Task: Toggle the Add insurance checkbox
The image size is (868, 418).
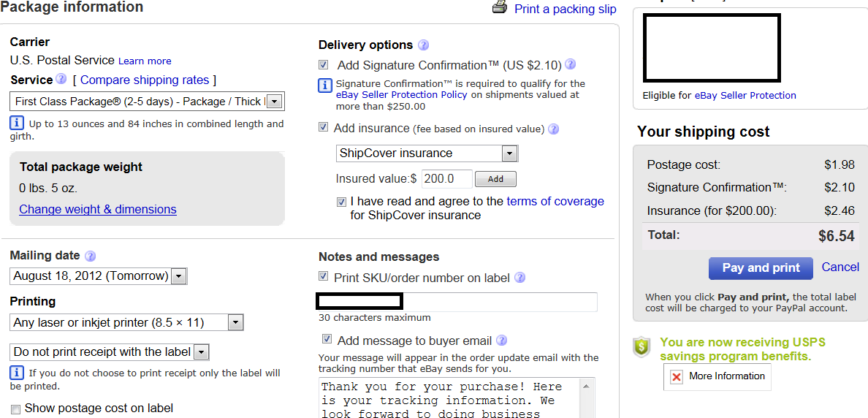Action: pos(324,128)
